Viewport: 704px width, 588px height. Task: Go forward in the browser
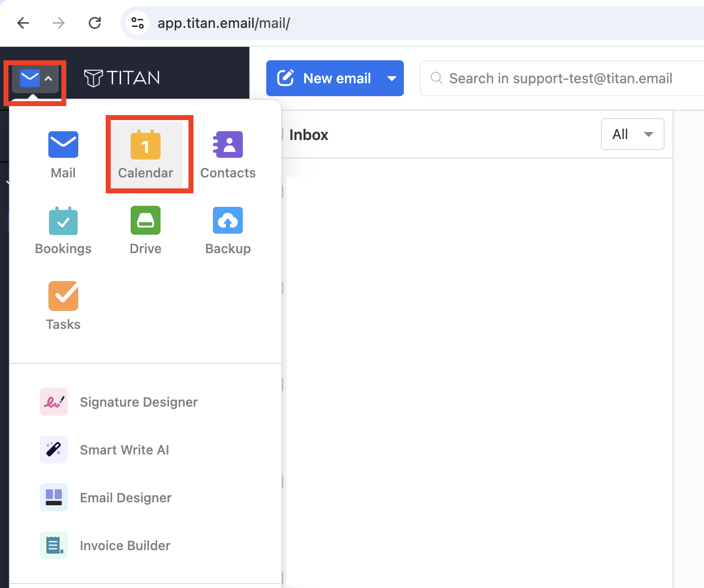click(59, 23)
